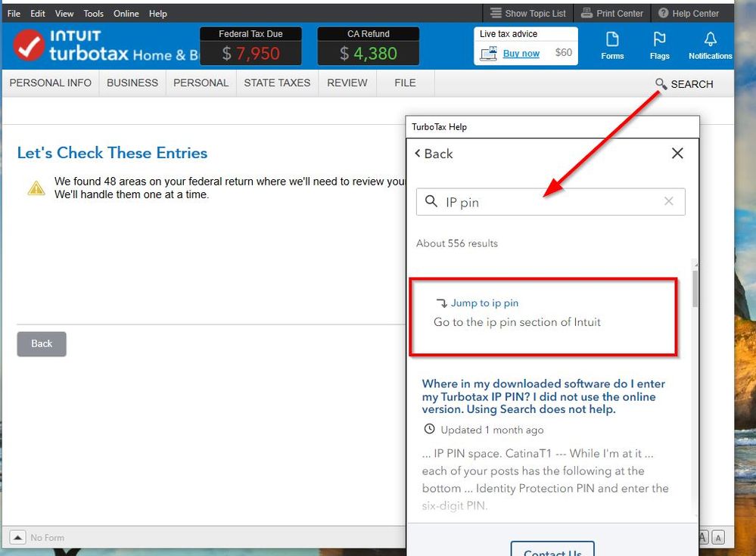Viewport: 756px width, 556px height.
Task: Expand the No Form panel arrow
Action: [x=17, y=537]
